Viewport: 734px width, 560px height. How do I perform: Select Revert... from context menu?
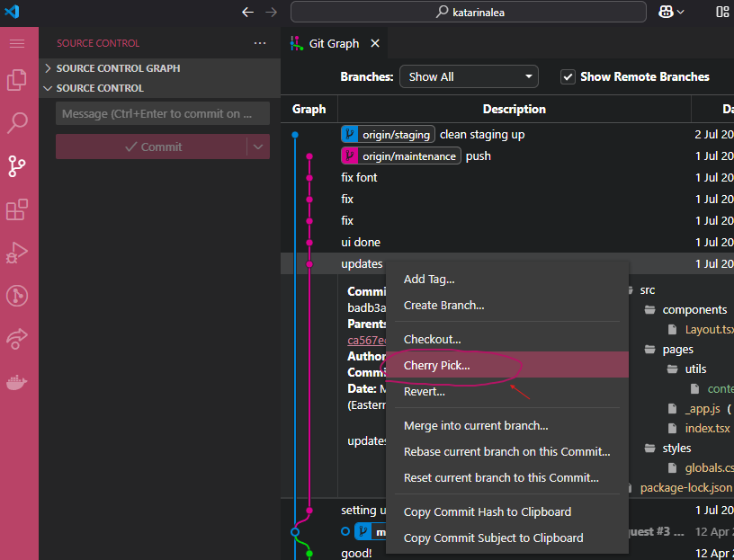(507, 392)
